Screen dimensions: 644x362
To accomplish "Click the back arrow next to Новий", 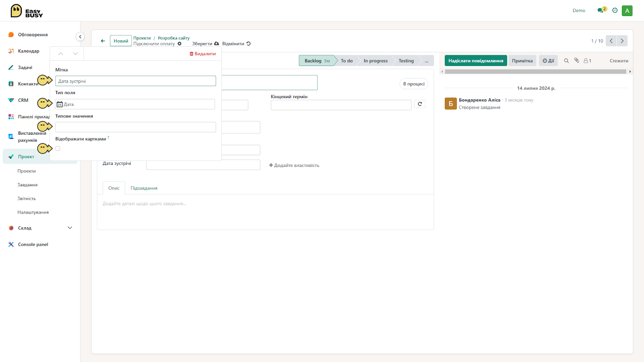I will [103, 41].
